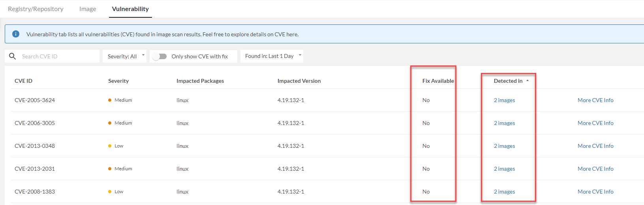Screen dimensions: 644x205
Task: Click the Low severity dot for CVE-2013-0348
Action: 110,146
